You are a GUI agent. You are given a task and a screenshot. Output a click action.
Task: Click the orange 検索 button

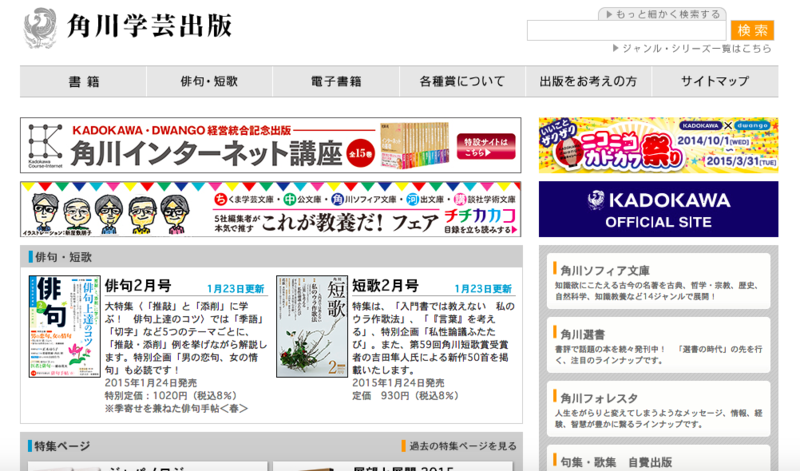[x=753, y=31]
